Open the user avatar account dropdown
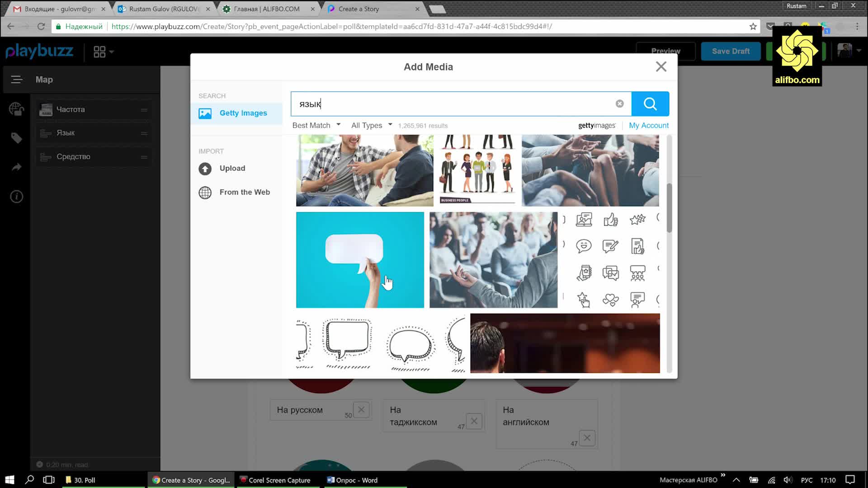 (x=849, y=51)
